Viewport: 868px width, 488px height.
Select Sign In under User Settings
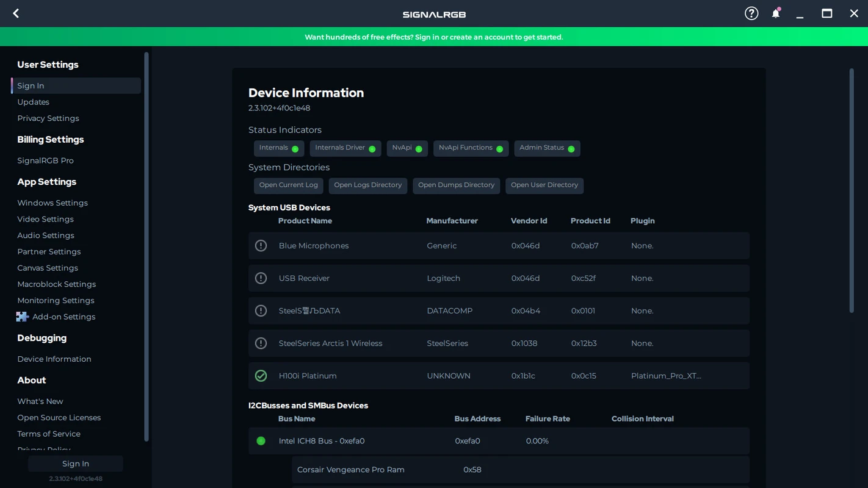pos(76,85)
